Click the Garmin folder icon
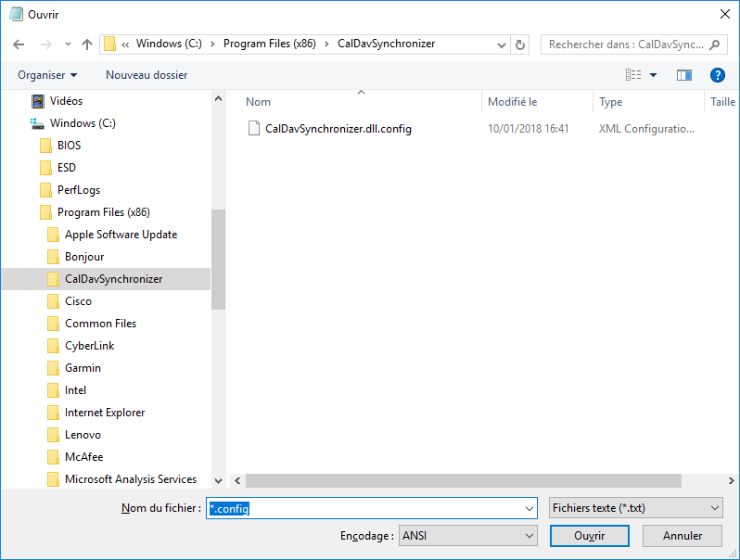 click(54, 368)
